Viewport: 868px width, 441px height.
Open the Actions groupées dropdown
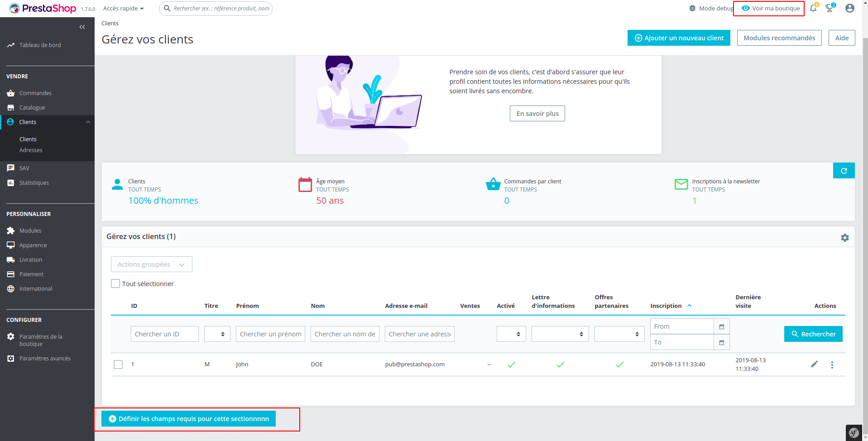click(x=151, y=264)
